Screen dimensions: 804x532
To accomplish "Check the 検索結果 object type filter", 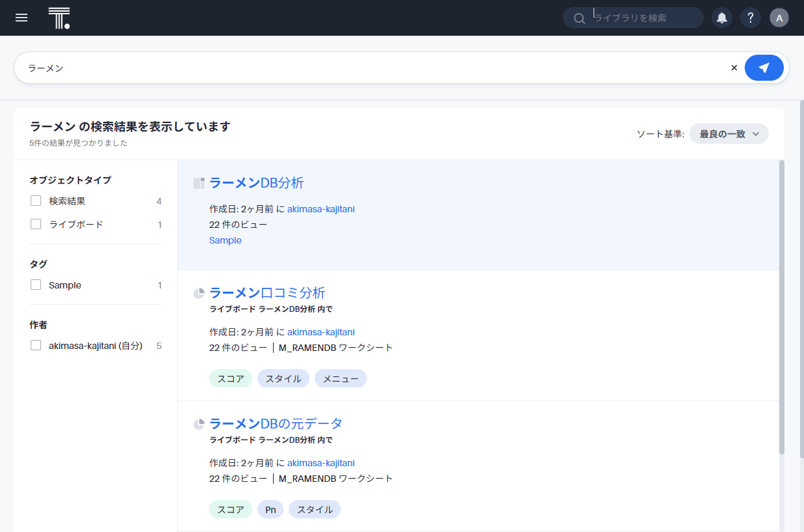I will point(36,201).
